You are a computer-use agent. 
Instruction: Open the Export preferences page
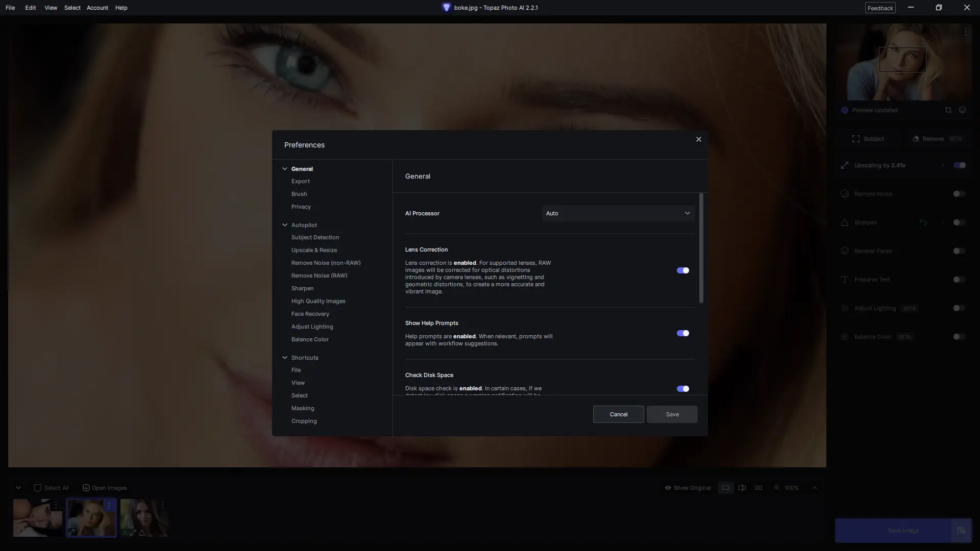(301, 182)
